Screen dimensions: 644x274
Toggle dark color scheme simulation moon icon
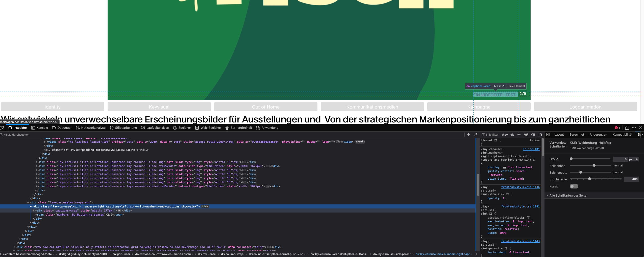point(533,135)
